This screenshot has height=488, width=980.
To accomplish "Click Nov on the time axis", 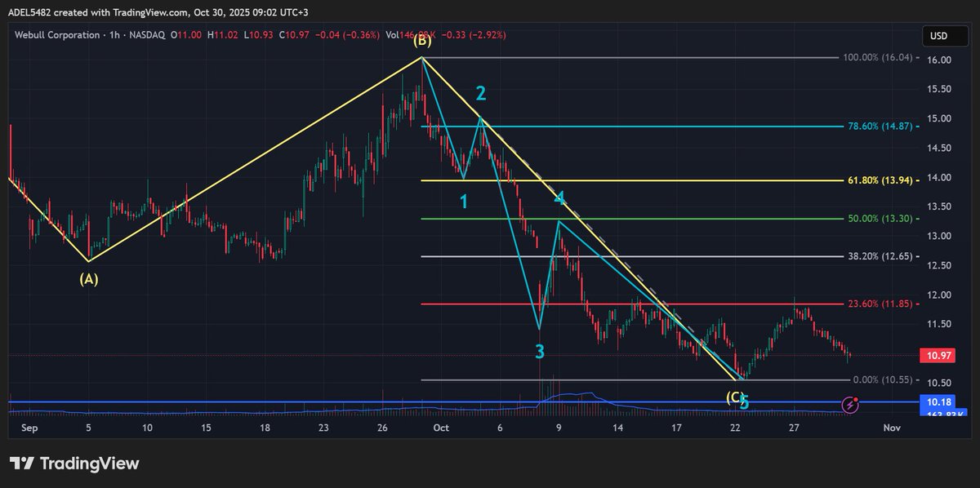I will (891, 428).
